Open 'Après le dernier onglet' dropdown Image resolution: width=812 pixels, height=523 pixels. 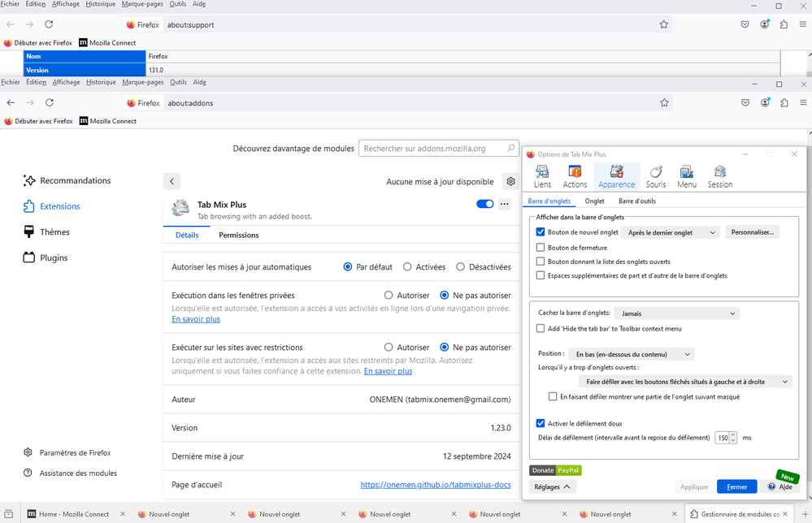coord(671,232)
